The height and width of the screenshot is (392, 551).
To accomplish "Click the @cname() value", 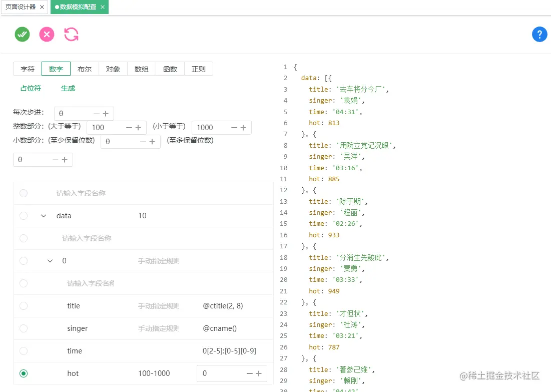I will pyautogui.click(x=220, y=328).
